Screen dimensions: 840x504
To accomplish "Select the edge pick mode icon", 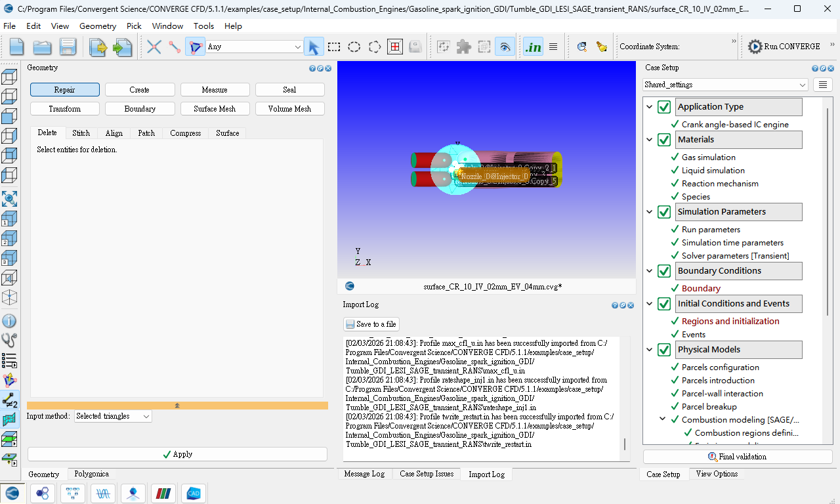I will [175, 47].
